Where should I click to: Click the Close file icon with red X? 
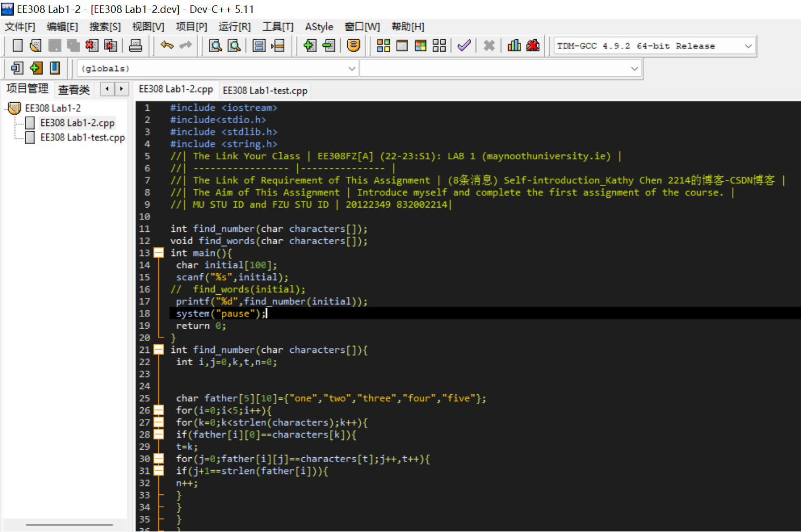pyautogui.click(x=92, y=46)
